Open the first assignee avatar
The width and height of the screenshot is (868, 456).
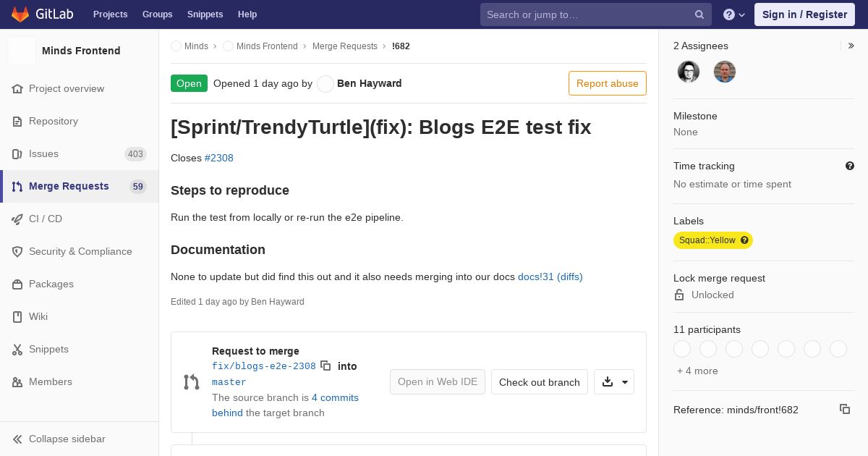click(689, 72)
